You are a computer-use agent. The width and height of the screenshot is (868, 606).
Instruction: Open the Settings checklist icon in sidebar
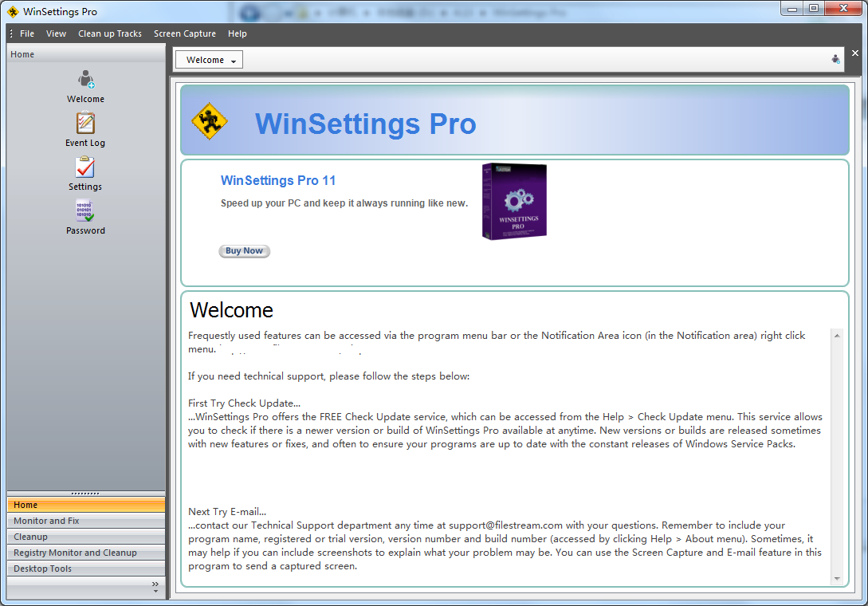click(85, 167)
